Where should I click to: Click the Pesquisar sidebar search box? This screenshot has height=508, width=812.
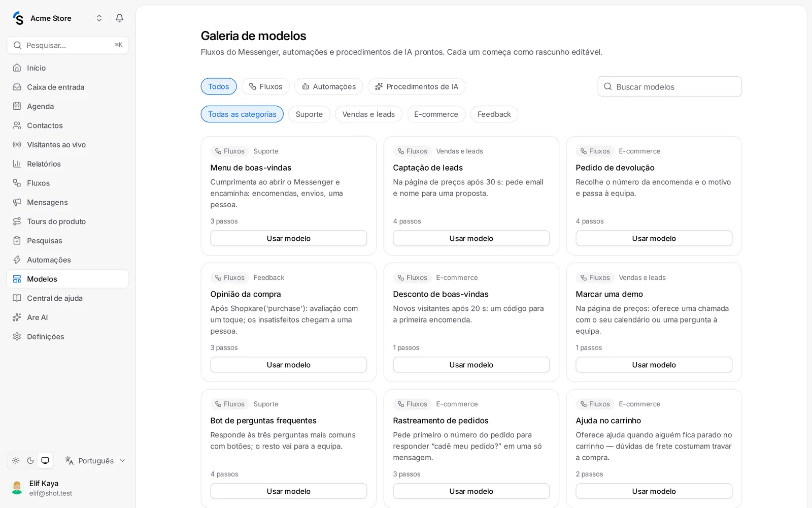tap(67, 45)
